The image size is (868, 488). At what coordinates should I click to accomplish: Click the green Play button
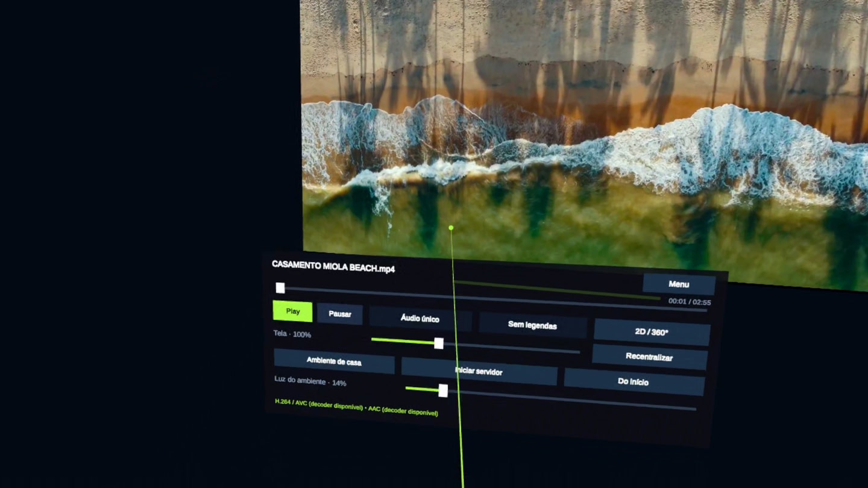point(292,311)
